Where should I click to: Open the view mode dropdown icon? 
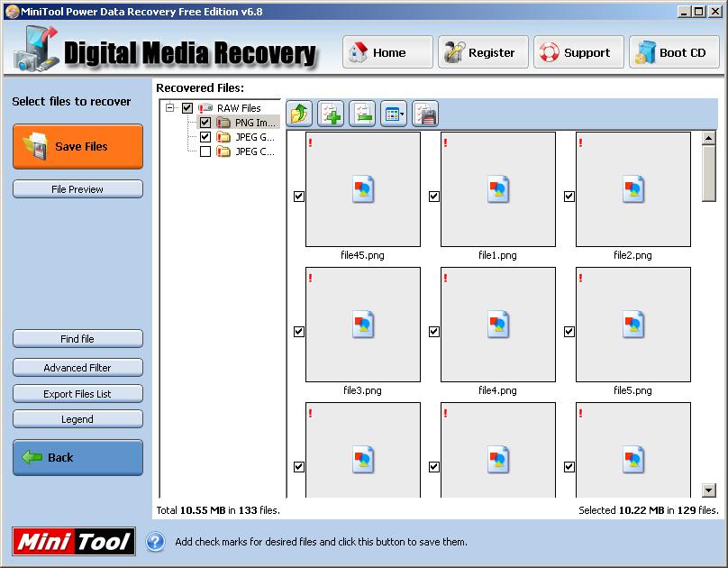pos(394,114)
